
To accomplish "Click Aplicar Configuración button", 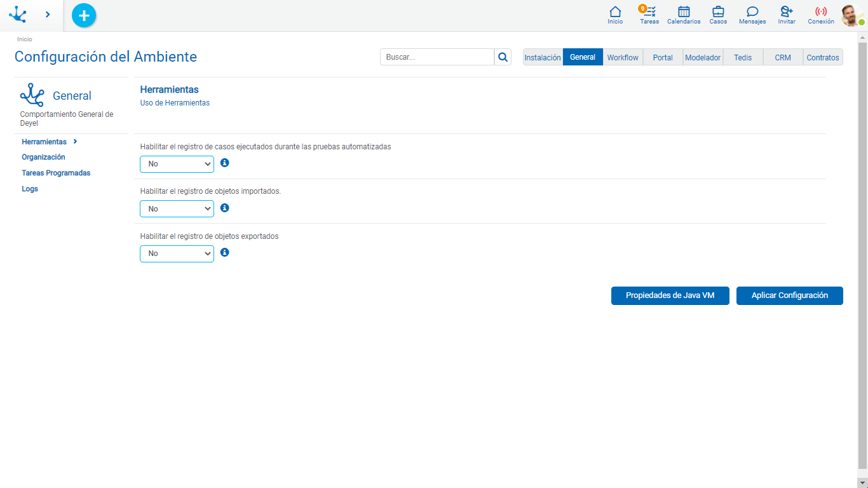I will [x=790, y=295].
